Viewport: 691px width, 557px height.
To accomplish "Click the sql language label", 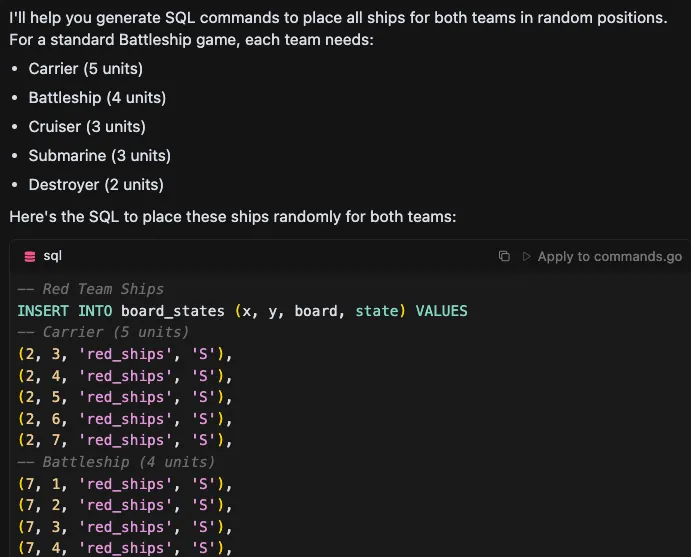I will (53, 257).
